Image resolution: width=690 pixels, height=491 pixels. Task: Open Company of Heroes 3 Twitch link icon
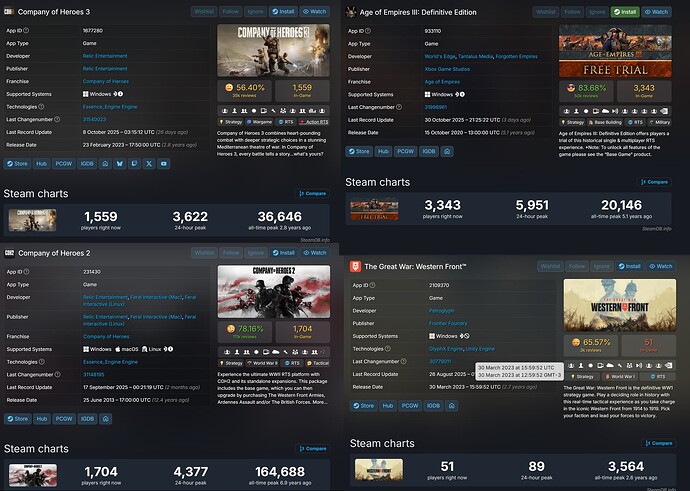tap(132, 162)
